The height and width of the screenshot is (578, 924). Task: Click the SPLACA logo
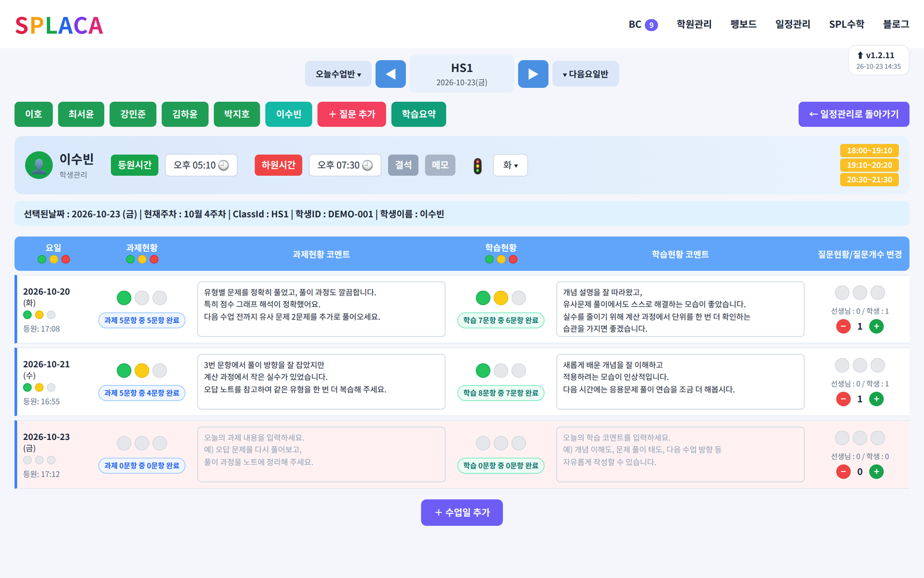tap(59, 25)
